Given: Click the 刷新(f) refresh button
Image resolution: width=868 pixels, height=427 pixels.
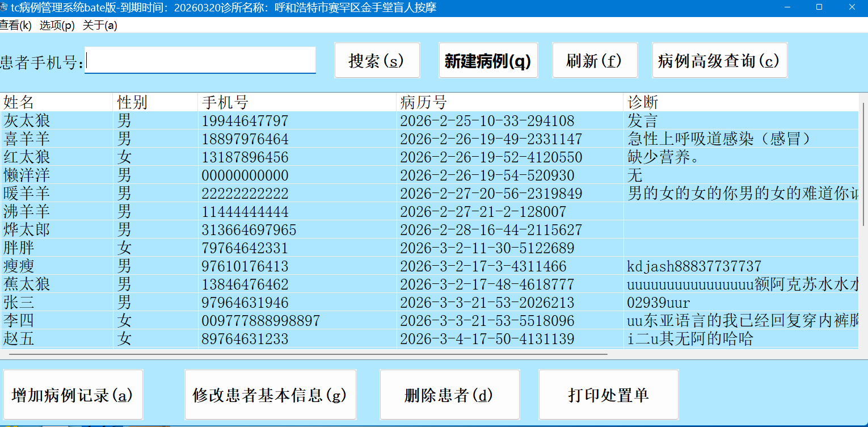Looking at the screenshot, I should [595, 60].
